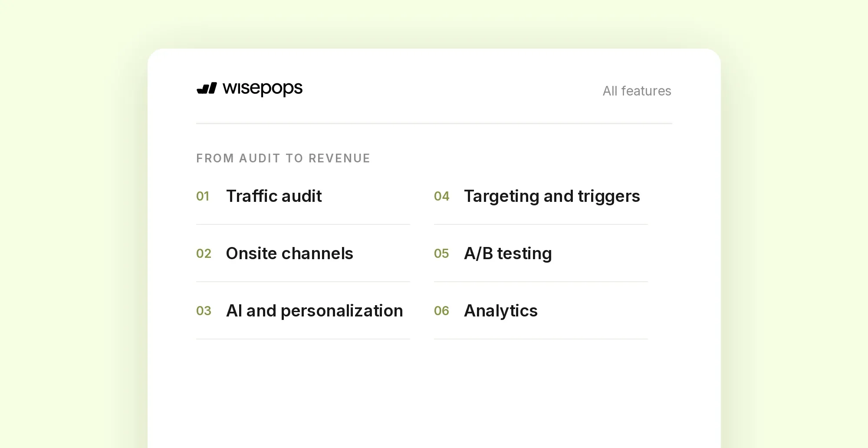Viewport: 868px width, 448px height.
Task: Go to AI and personalization
Action: [315, 311]
